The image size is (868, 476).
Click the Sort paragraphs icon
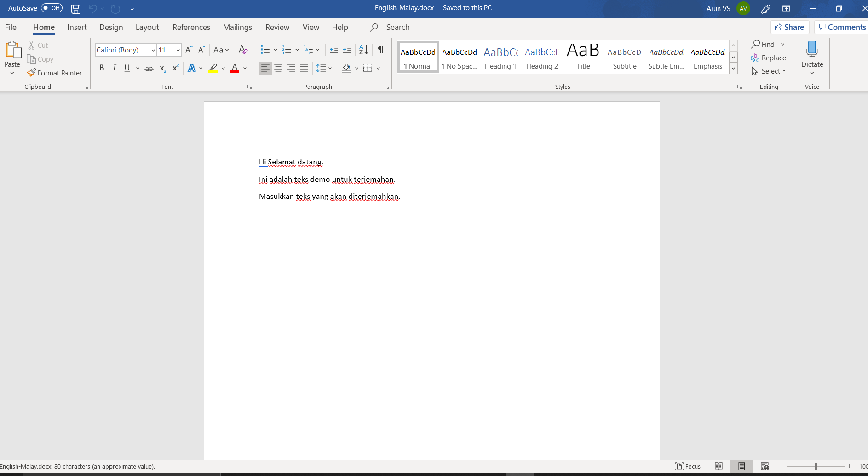tap(363, 50)
